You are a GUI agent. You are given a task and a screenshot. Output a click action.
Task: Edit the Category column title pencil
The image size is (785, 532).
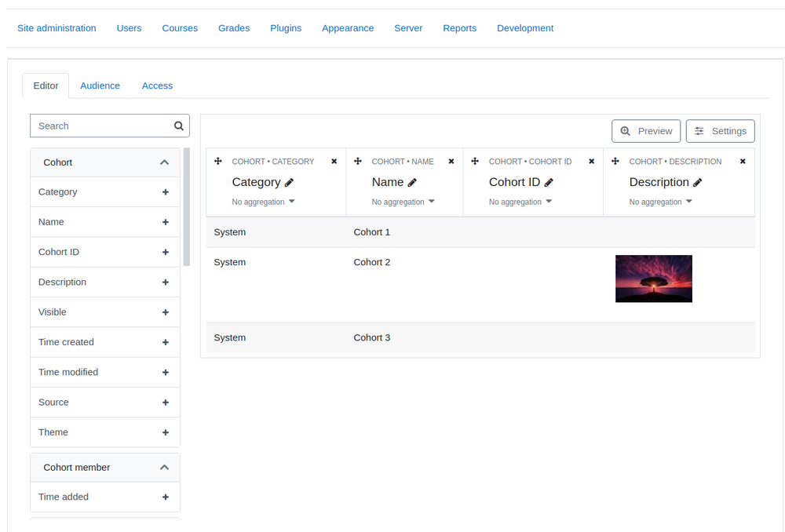[x=289, y=183]
